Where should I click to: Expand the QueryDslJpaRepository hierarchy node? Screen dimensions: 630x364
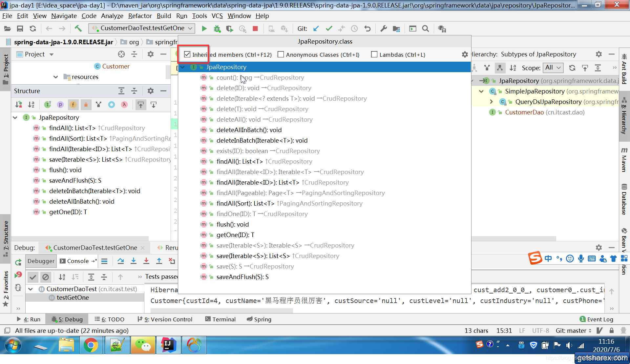pyautogui.click(x=491, y=102)
